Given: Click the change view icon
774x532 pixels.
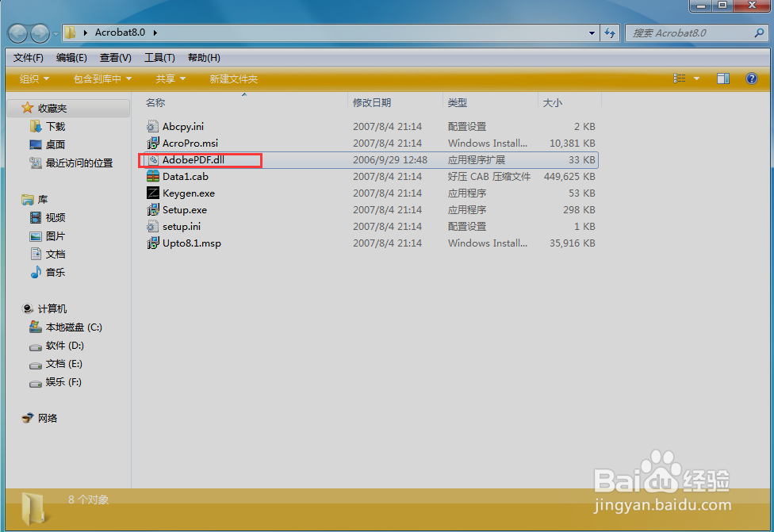Looking at the screenshot, I should (679, 78).
